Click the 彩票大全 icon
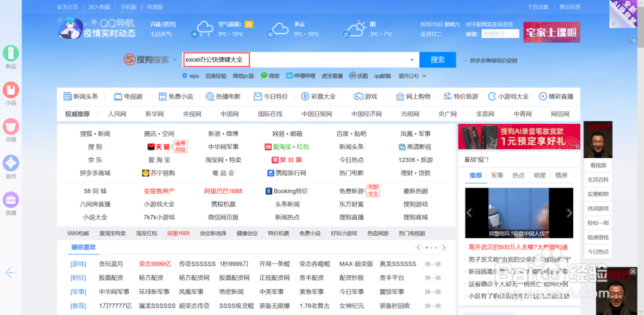Image resolution: width=644 pixels, height=315 pixels. (305, 97)
